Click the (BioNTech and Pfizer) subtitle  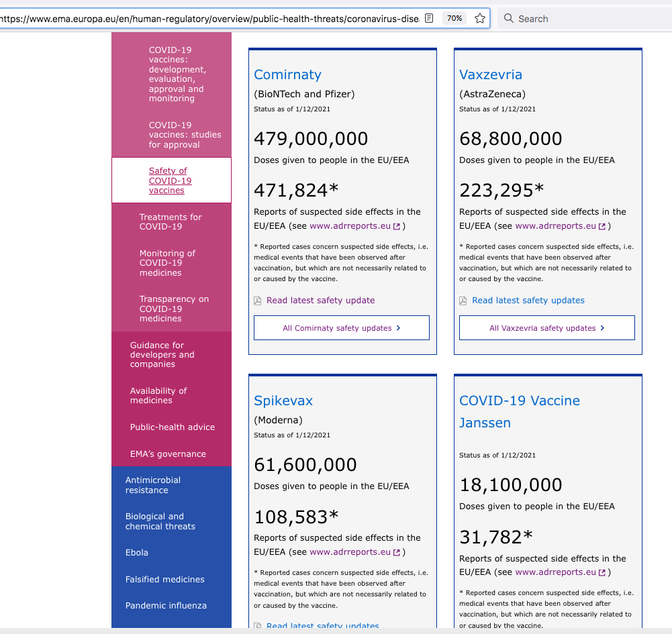point(304,94)
